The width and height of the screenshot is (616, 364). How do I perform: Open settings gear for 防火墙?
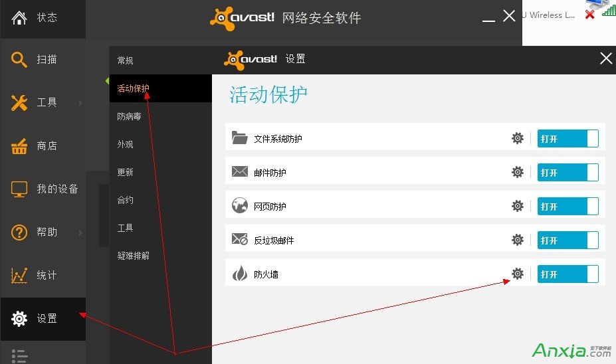[x=518, y=273]
